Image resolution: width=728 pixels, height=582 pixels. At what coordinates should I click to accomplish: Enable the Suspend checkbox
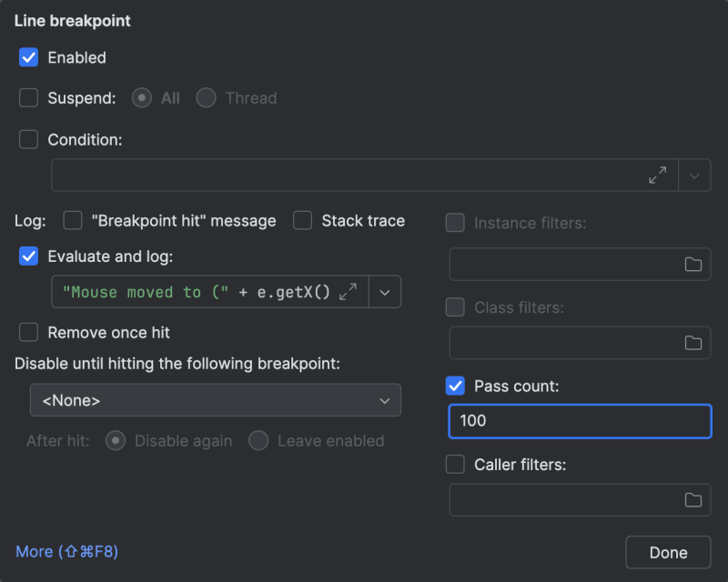[x=29, y=97]
